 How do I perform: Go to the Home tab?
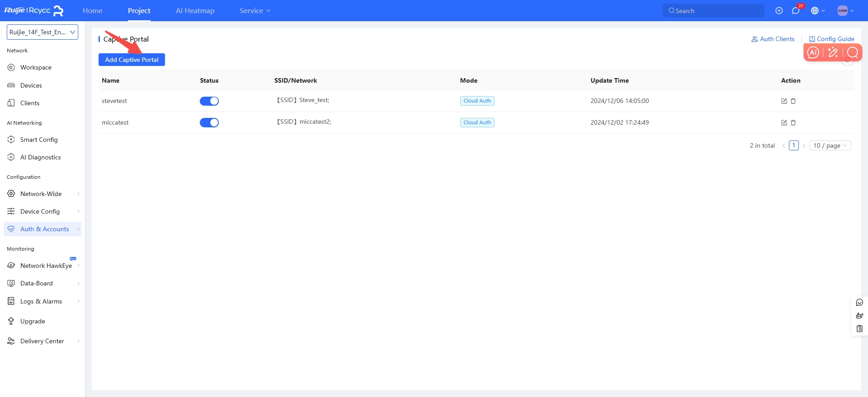93,11
